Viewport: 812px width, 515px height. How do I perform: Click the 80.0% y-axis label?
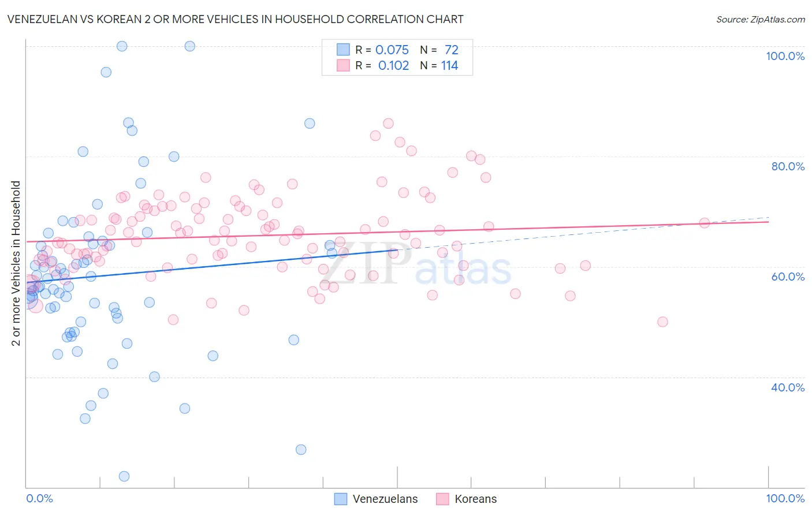(788, 166)
